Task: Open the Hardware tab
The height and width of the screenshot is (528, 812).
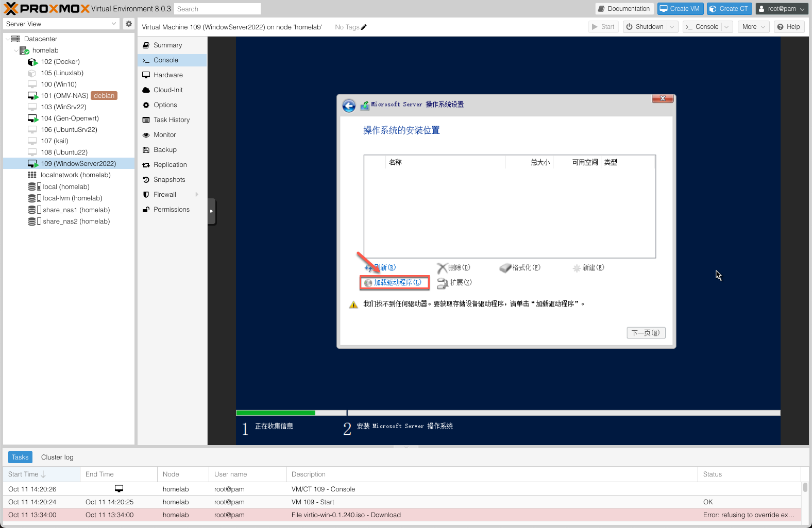Action: point(172,75)
